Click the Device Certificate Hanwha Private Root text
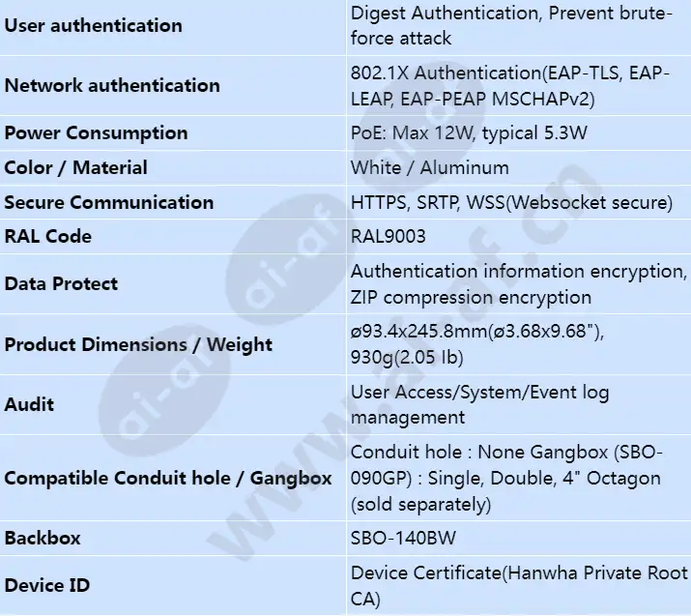 [x=519, y=573]
